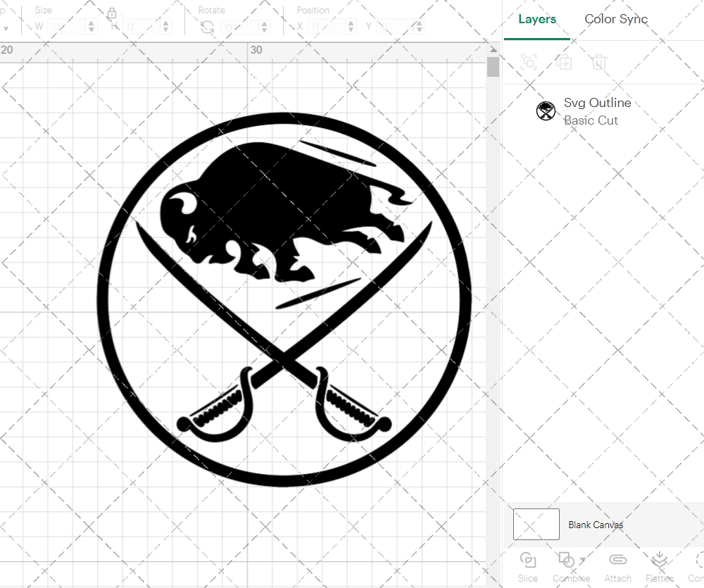Click the Height stepper arrows
This screenshot has height=588, width=704.
tap(165, 27)
